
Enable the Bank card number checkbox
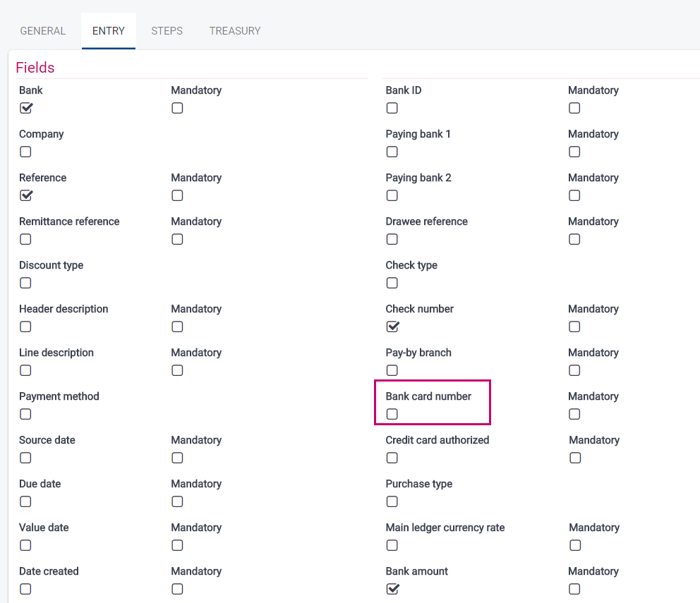click(392, 414)
